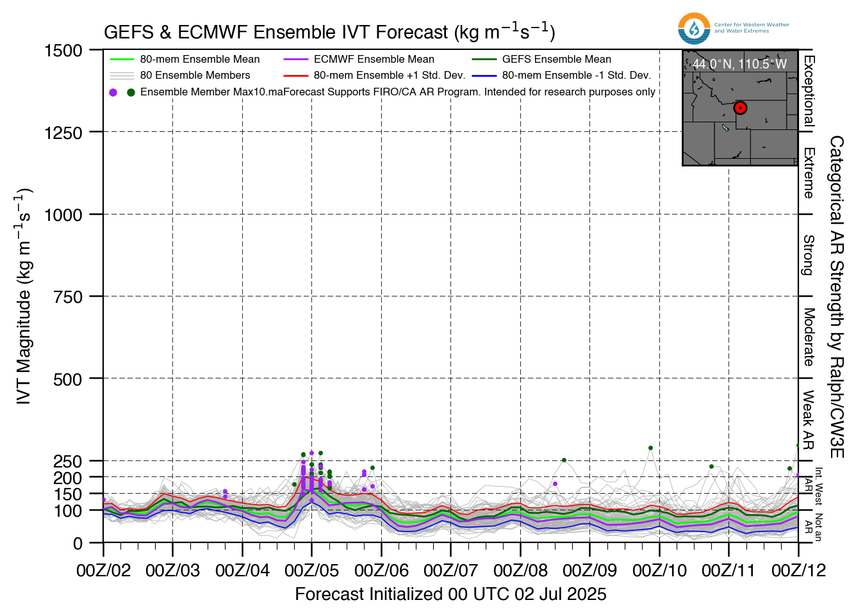856x616 pixels.
Task: Click the small blue lake on inset map
Action: pos(725,127)
